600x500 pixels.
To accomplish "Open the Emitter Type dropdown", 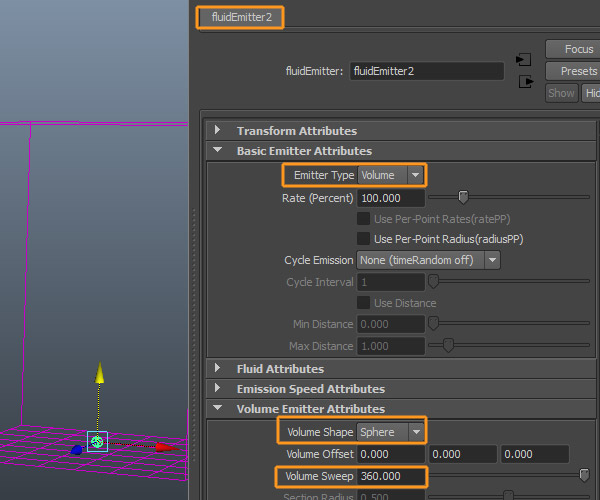I will [x=390, y=175].
